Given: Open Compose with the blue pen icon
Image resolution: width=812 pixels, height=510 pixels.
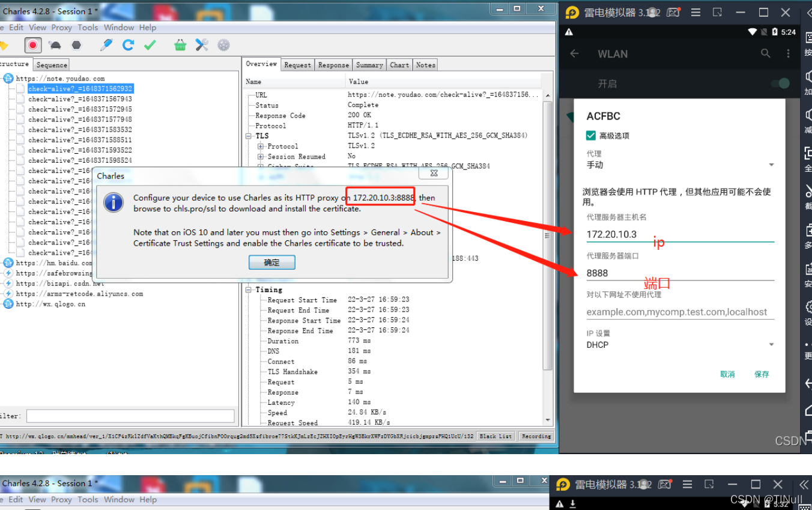Looking at the screenshot, I should (x=106, y=45).
